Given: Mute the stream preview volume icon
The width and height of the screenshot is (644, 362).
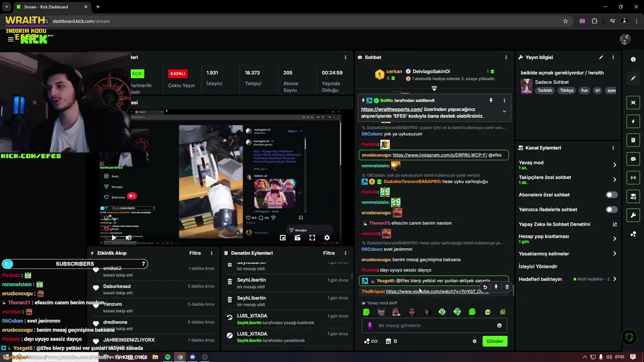Looking at the screenshot, I should pyautogui.click(x=128, y=237).
